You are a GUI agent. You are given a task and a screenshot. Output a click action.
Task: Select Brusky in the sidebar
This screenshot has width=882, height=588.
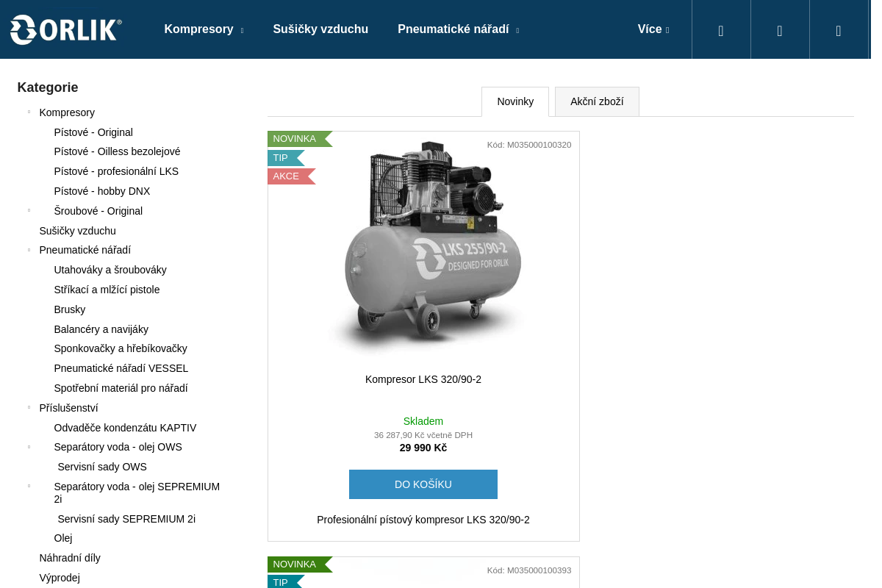tap(70, 309)
